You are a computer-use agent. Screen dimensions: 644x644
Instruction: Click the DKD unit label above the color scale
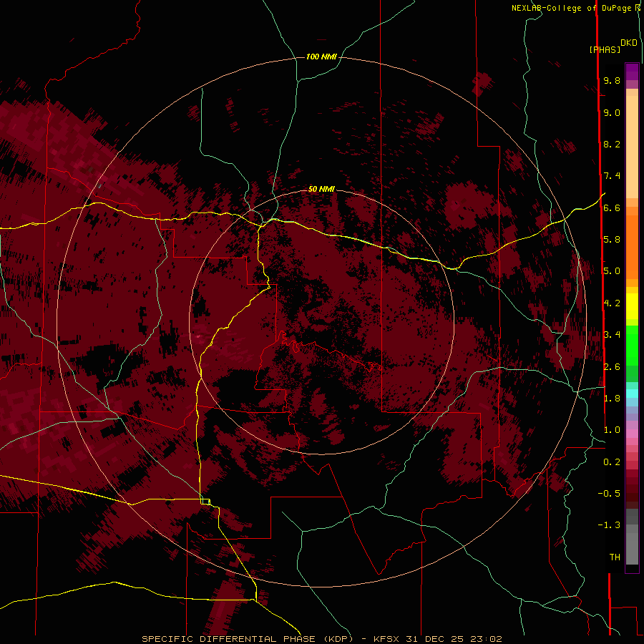pos(629,43)
